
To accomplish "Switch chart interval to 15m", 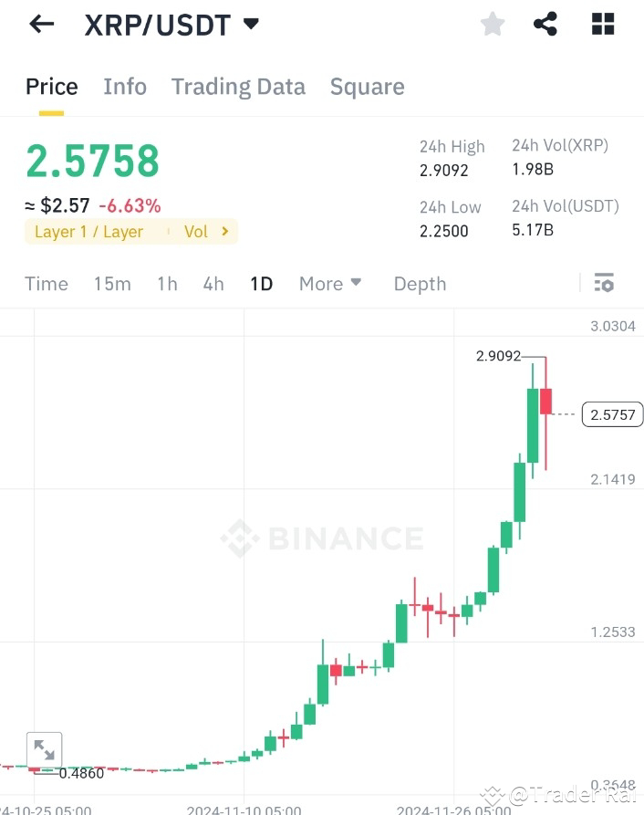I will (x=111, y=283).
